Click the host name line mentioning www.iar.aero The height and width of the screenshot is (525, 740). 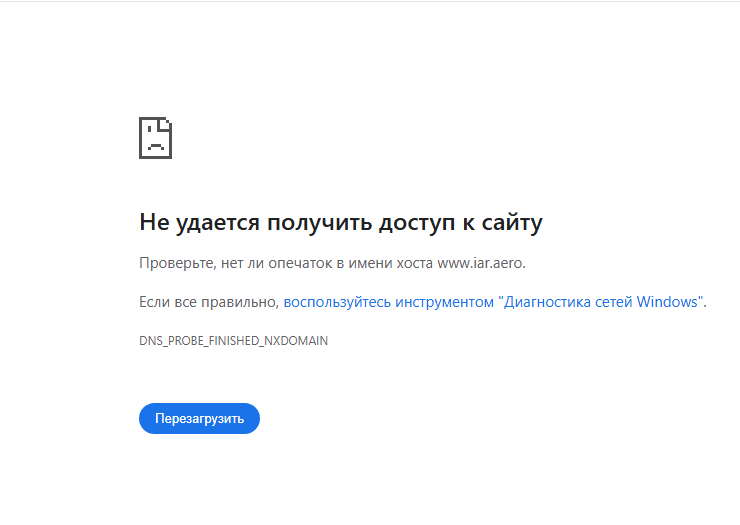332,263
